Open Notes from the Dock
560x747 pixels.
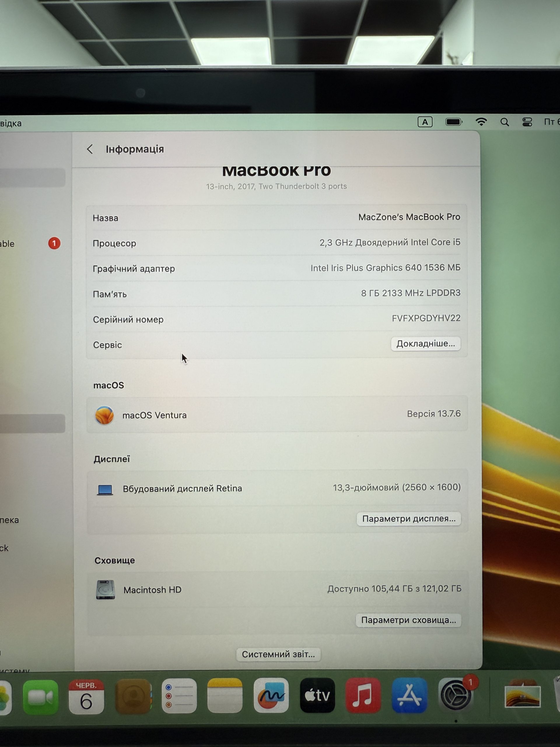(x=225, y=695)
